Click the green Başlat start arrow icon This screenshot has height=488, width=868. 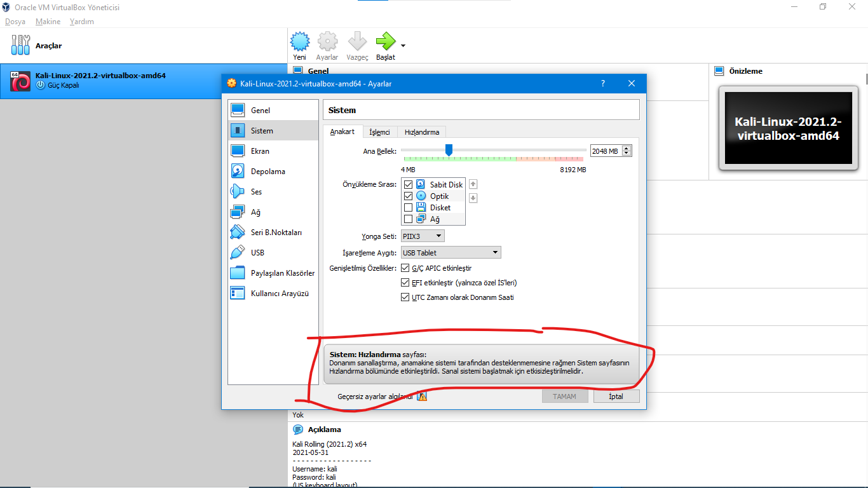385,42
